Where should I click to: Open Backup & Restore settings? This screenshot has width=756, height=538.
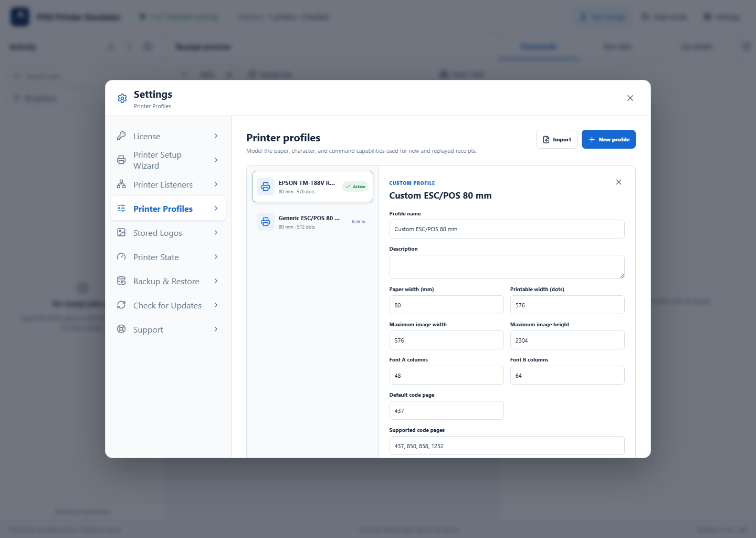pyautogui.click(x=168, y=281)
